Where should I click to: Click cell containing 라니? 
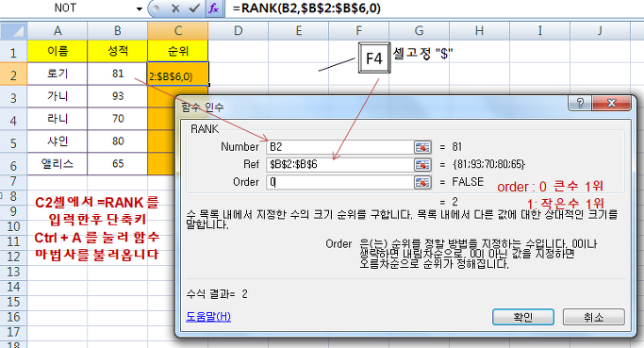coord(58,119)
